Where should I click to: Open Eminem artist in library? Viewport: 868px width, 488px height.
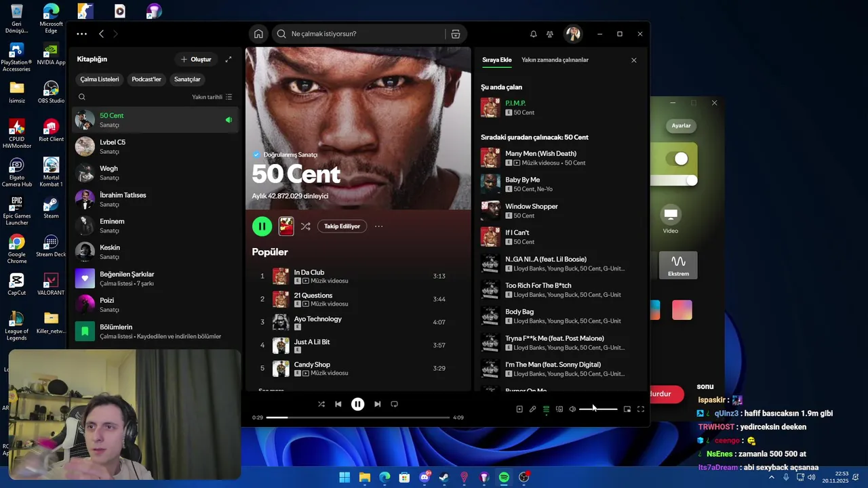[155, 226]
